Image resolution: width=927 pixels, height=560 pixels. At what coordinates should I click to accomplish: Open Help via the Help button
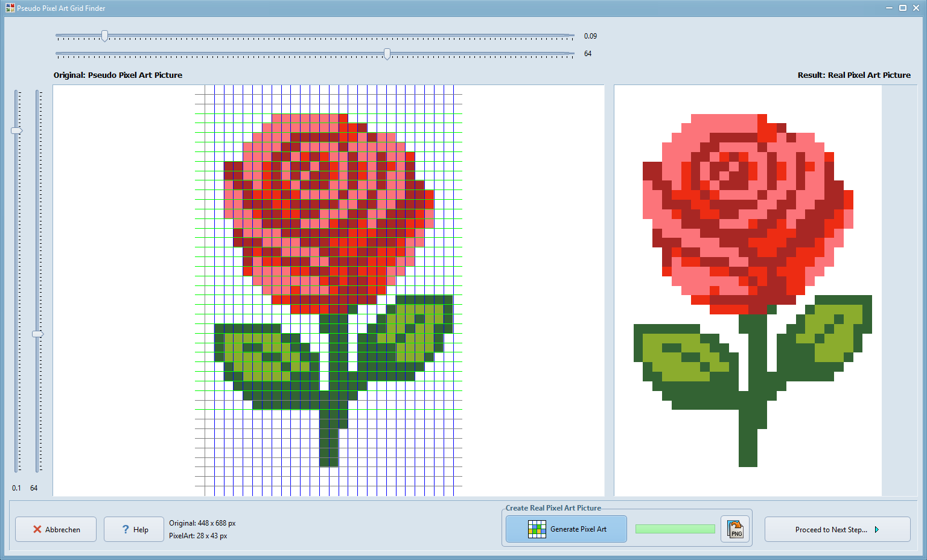tap(133, 529)
